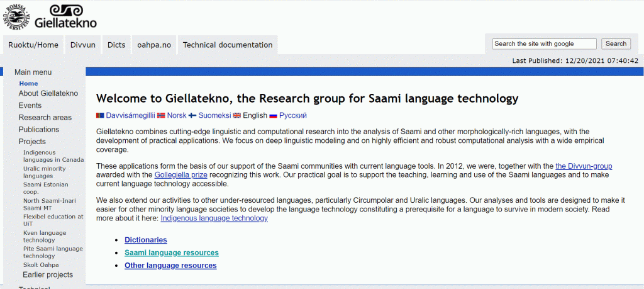Switch language to Davvisámegillii
The image size is (644, 289).
[130, 116]
